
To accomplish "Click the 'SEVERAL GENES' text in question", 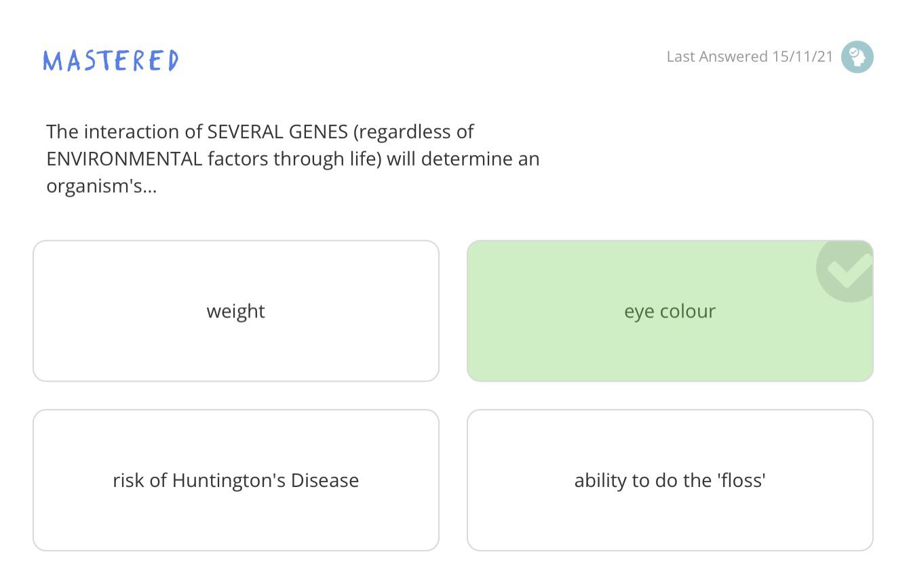I will click(277, 131).
